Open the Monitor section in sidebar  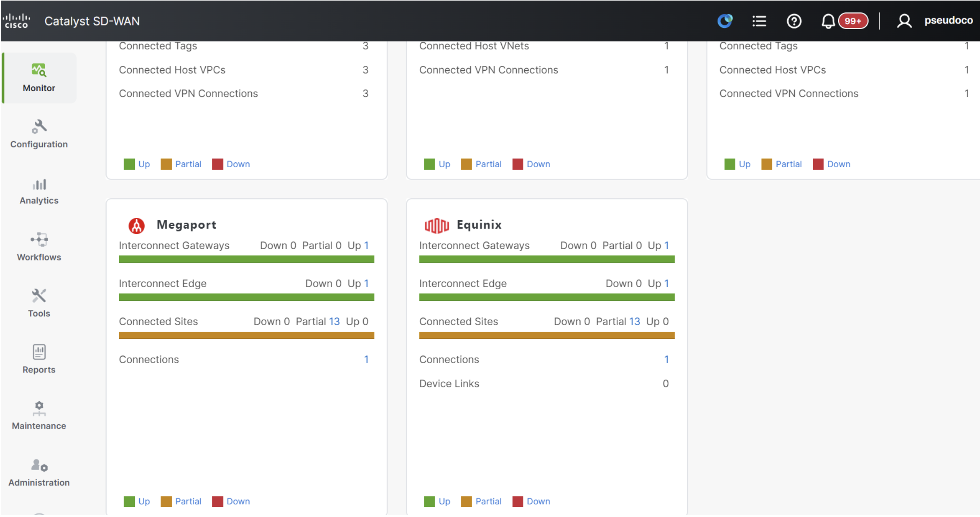pyautogui.click(x=39, y=78)
